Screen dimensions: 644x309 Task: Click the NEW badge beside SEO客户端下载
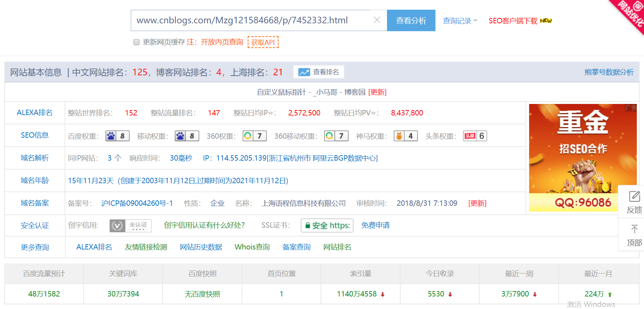tap(546, 21)
